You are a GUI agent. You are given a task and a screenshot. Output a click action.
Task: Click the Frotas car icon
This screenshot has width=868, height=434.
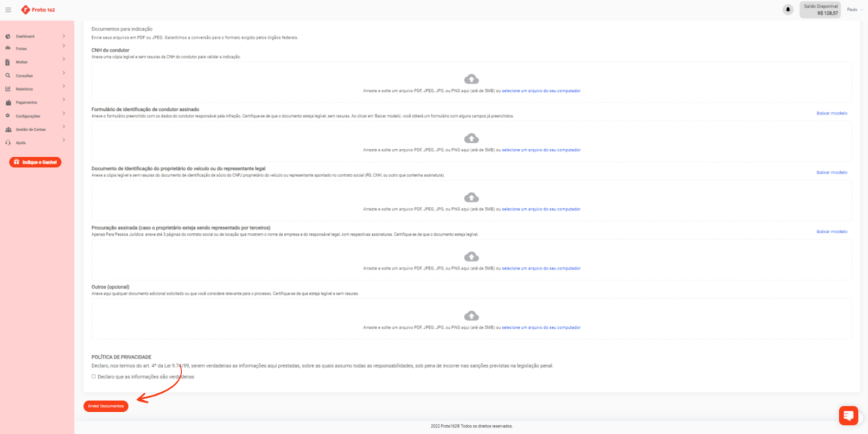[8, 48]
